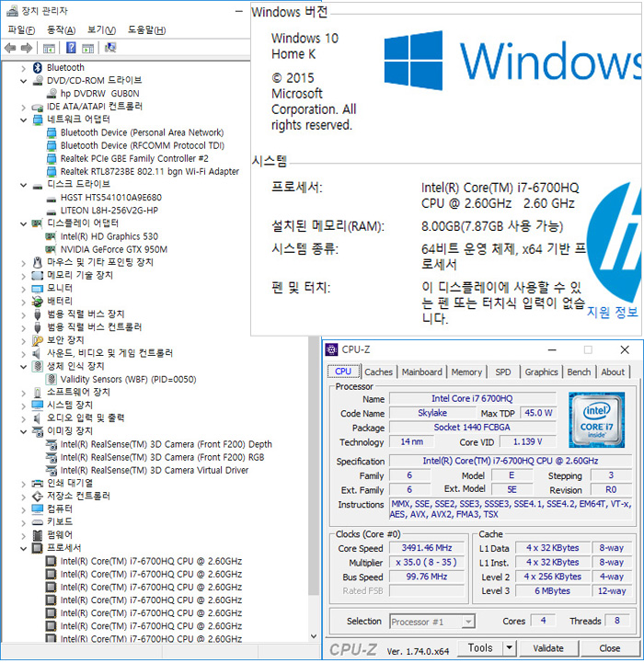644x663 pixels.
Task: Collapse the 이미징 장치 node
Action: 23,431
